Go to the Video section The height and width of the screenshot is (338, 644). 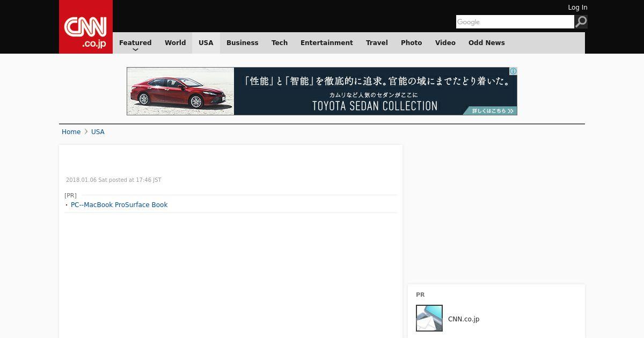(445, 43)
